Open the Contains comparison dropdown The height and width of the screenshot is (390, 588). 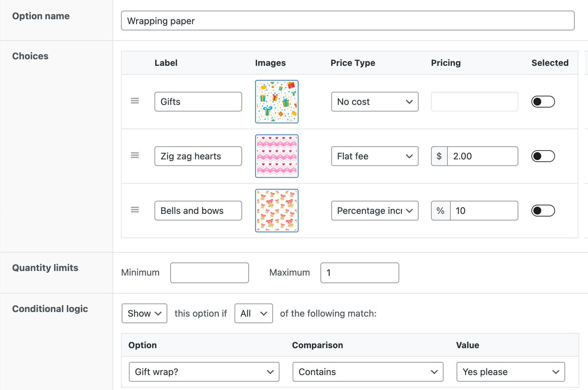pos(367,371)
